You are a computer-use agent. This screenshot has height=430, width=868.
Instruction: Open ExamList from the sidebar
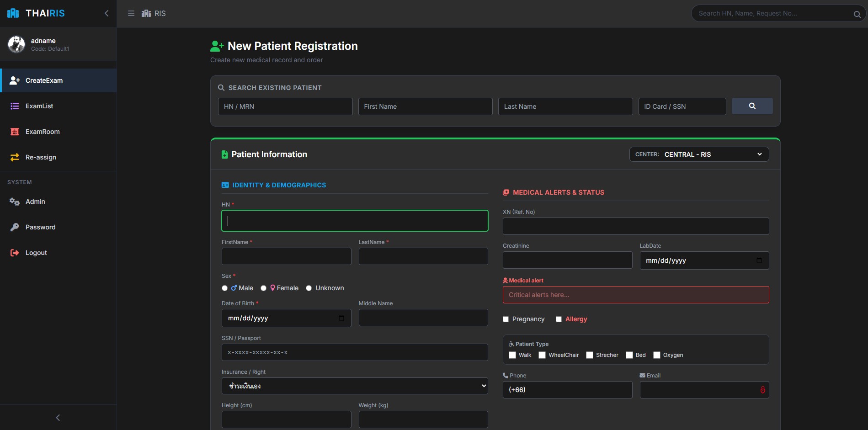39,106
